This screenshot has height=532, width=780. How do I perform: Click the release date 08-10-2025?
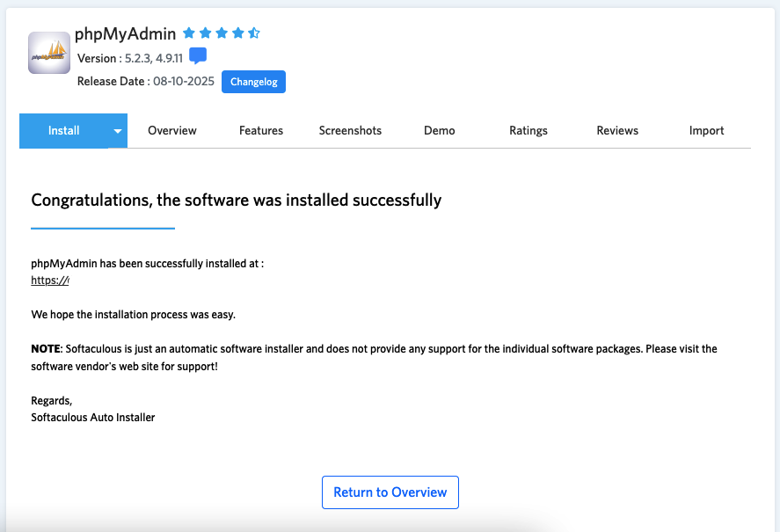[x=184, y=81]
